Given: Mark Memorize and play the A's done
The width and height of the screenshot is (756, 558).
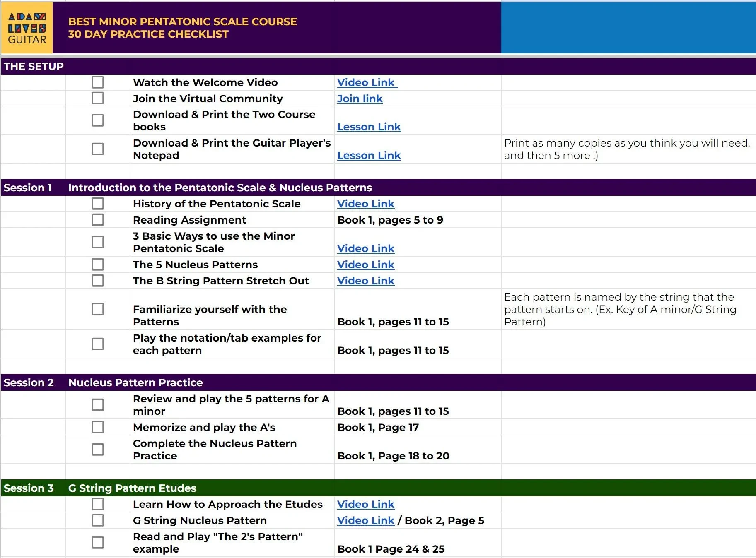Looking at the screenshot, I should pos(98,427).
